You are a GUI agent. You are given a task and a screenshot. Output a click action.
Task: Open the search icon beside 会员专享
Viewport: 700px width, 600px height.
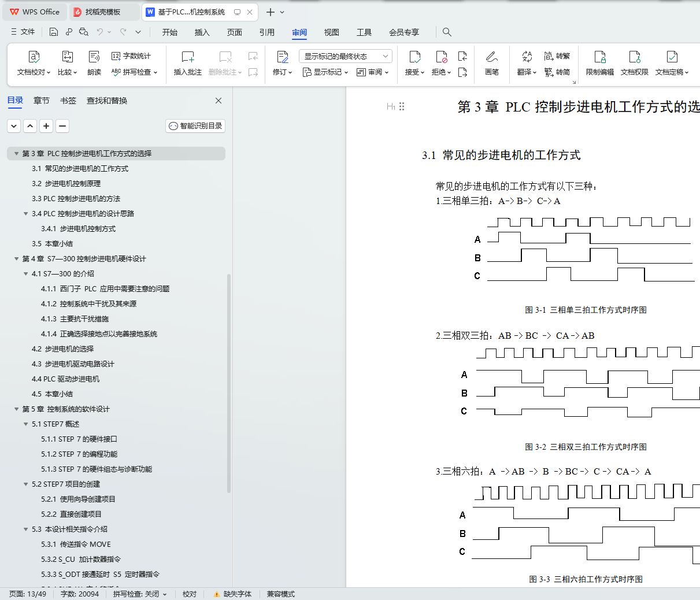point(447,32)
